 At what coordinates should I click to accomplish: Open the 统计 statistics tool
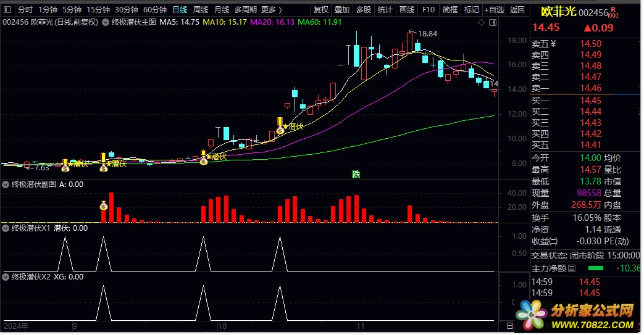tap(385, 9)
